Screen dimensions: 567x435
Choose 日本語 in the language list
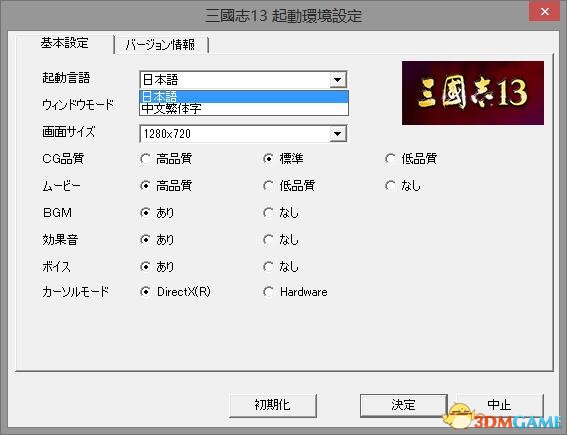[244, 97]
